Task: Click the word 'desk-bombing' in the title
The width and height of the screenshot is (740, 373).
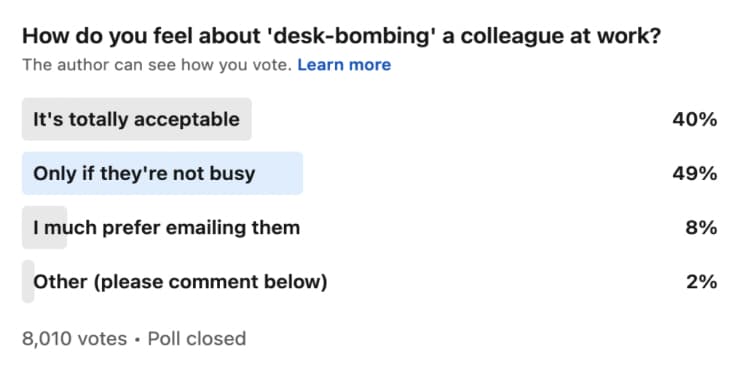Action: click(x=352, y=36)
